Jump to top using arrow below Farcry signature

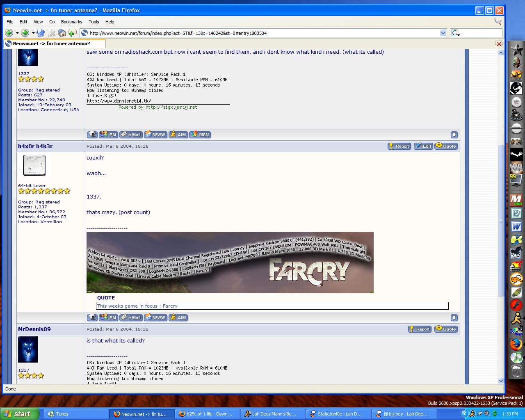click(x=454, y=317)
